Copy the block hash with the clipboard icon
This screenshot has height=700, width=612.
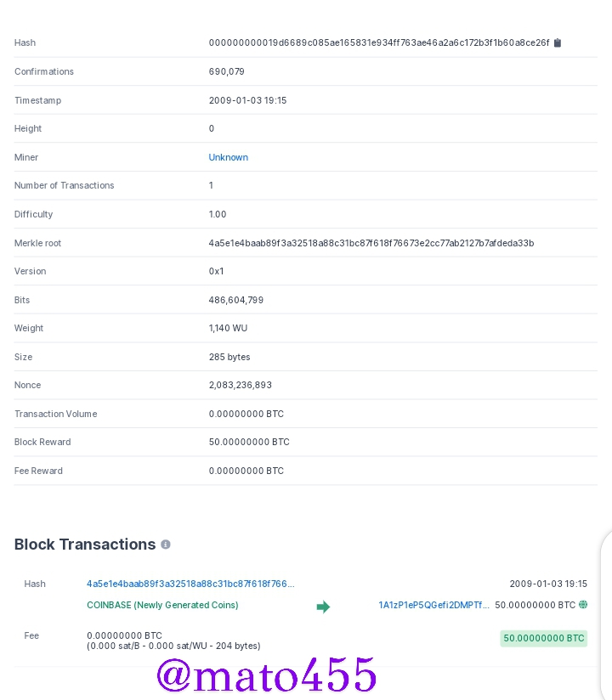558,42
